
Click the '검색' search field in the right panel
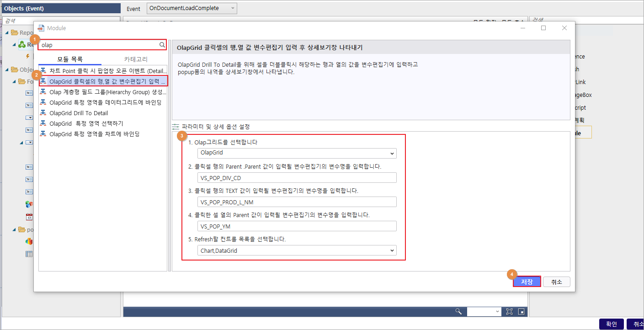click(x=586, y=21)
